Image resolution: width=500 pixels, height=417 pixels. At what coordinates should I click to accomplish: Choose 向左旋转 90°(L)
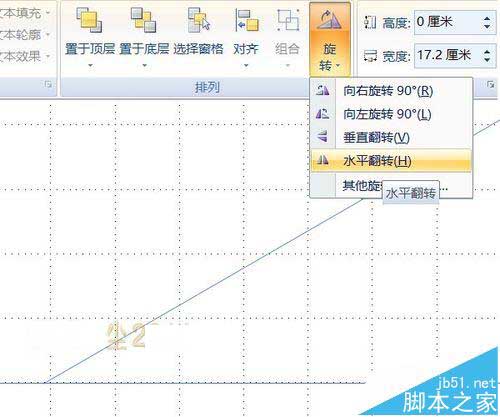[x=391, y=114]
